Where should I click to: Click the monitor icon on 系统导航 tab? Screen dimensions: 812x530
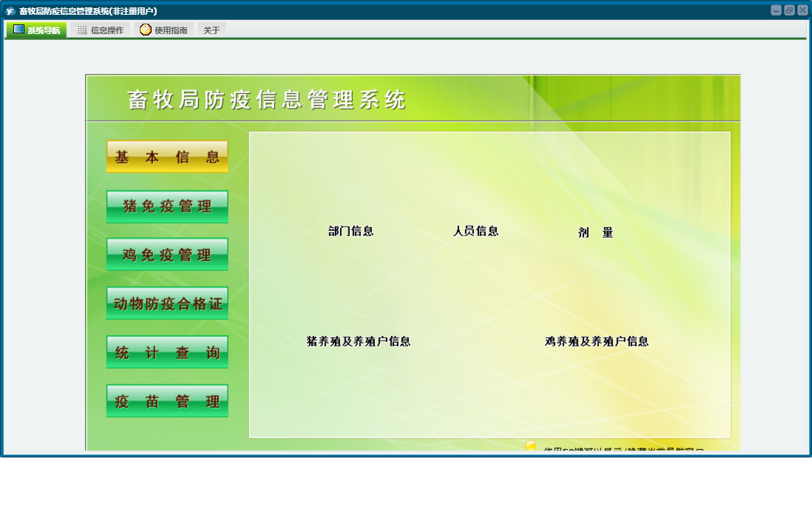coord(18,29)
